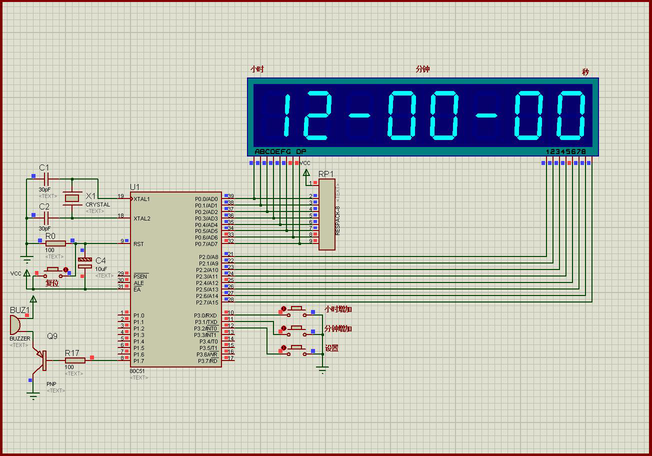
Task: Click the VCC power terminal above RP1
Action: coord(306,172)
